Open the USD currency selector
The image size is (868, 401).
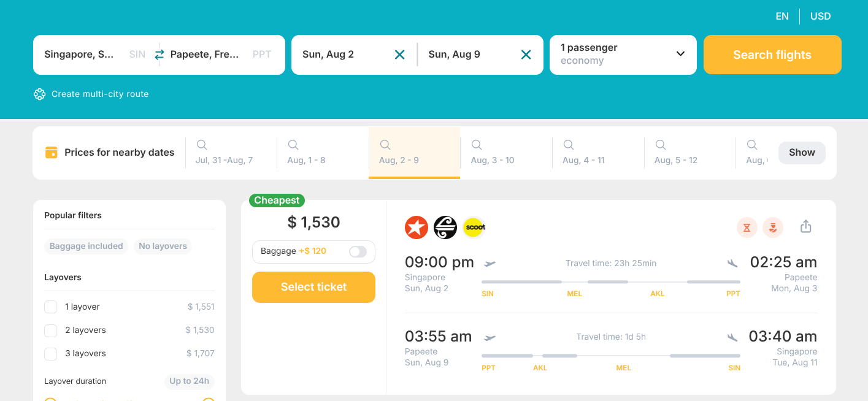(820, 17)
